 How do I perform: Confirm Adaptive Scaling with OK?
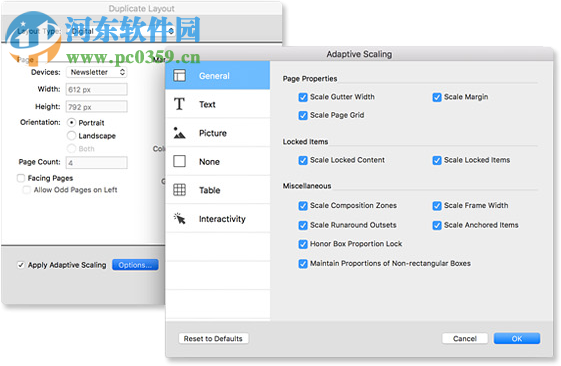pyautogui.click(x=517, y=338)
